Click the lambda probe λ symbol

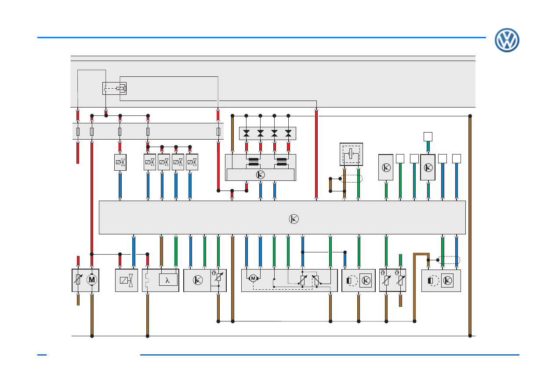pos(168,280)
